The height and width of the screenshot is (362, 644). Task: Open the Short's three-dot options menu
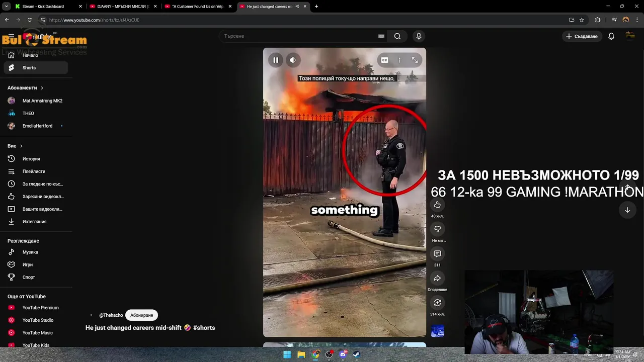point(399,60)
